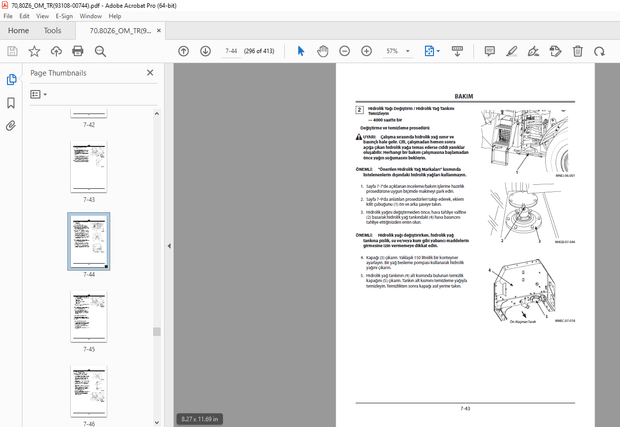The height and width of the screenshot is (427, 620).
Task: Select the arrow selection tool
Action: (301, 51)
